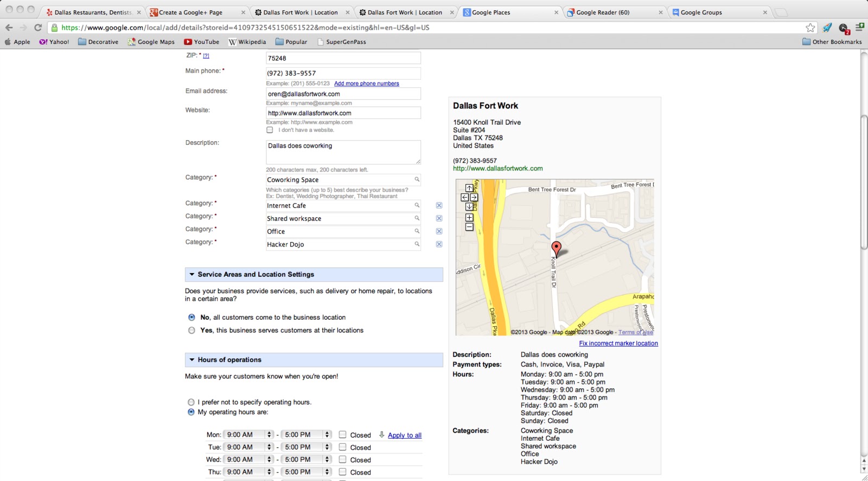Open Tuesday closing time dropdown
Image resolution: width=868 pixels, height=481 pixels.
pos(307,447)
